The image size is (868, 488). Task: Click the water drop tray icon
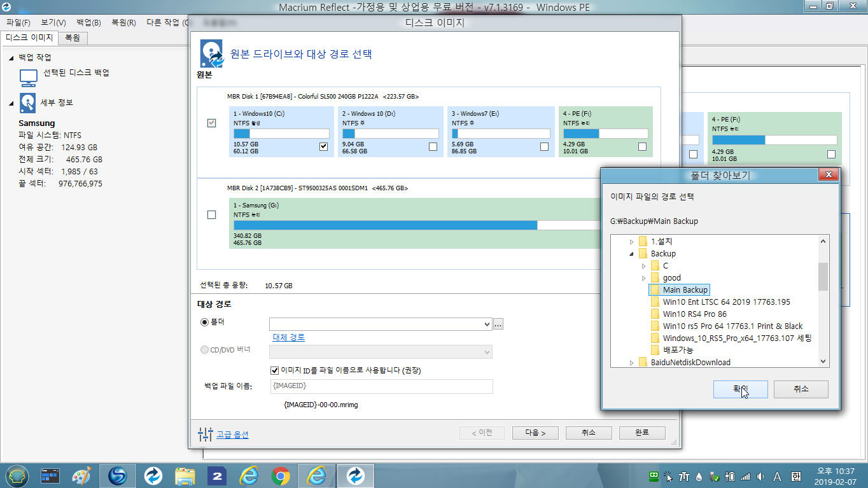[x=699, y=476]
